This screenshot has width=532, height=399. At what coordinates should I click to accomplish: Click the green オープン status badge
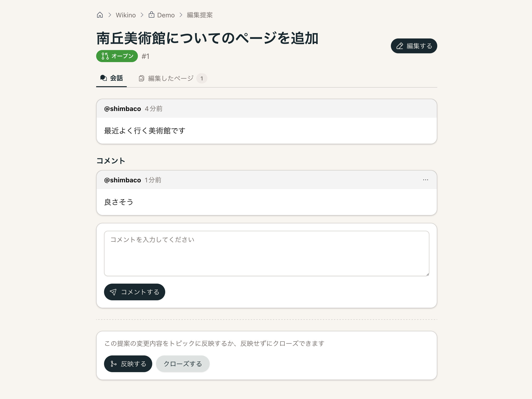[x=117, y=56]
